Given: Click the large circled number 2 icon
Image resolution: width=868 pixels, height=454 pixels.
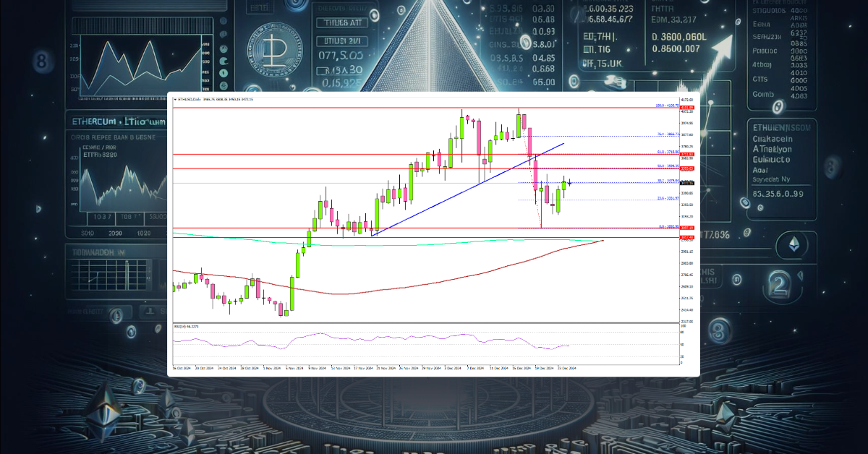Looking at the screenshot, I should [779, 284].
